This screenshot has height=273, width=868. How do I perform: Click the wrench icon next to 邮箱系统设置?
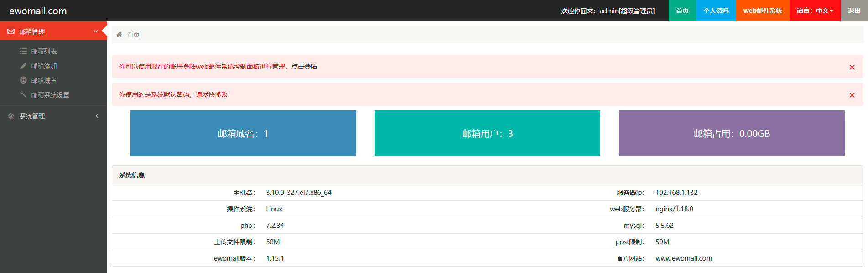(x=23, y=94)
